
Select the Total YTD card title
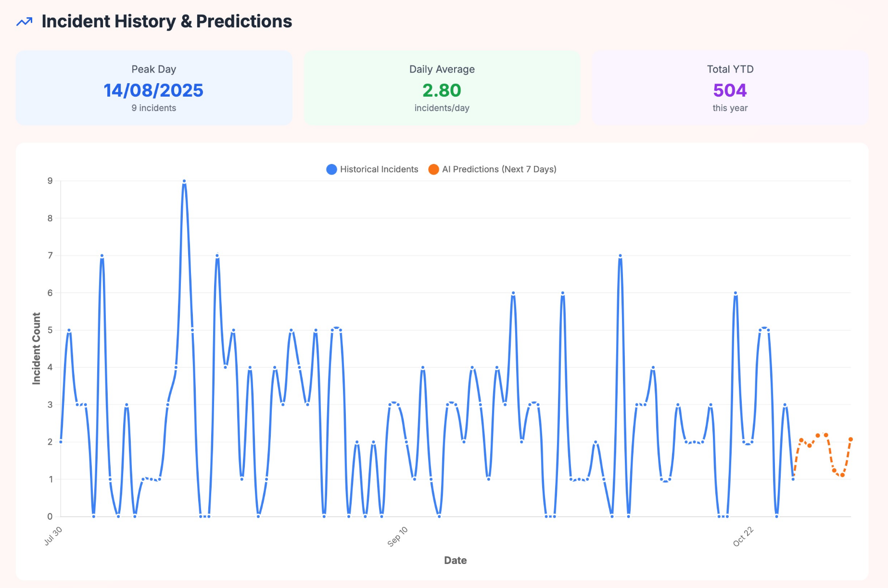(730, 69)
